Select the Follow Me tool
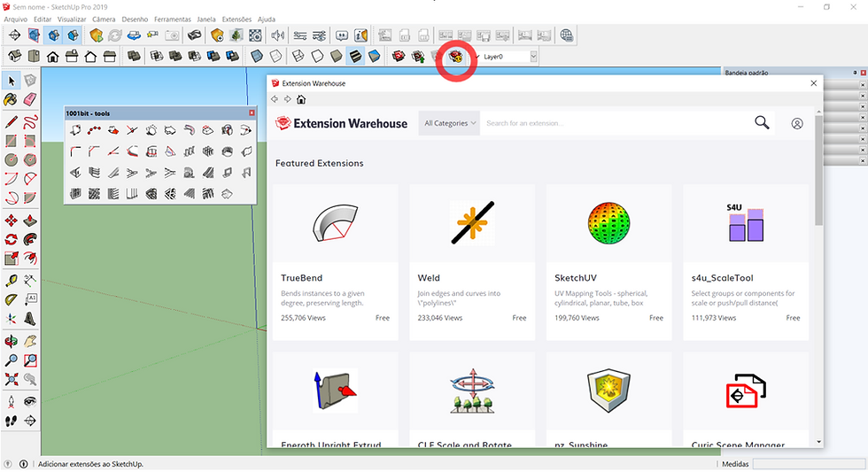 (x=30, y=240)
